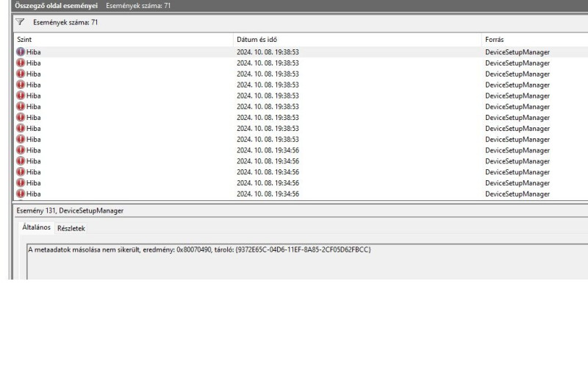
Task: Click 'Összegző oldal eseményei' title text
Action: pyautogui.click(x=57, y=6)
